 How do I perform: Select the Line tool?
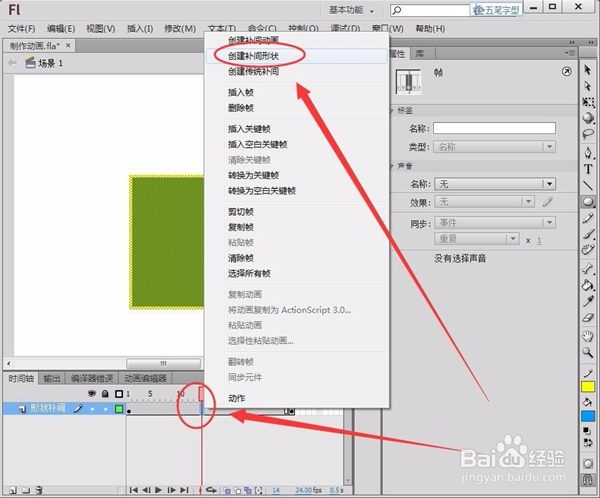(588, 185)
